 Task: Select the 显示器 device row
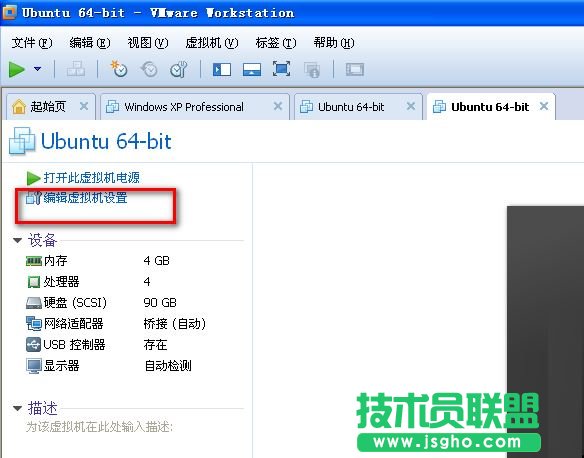109,366
